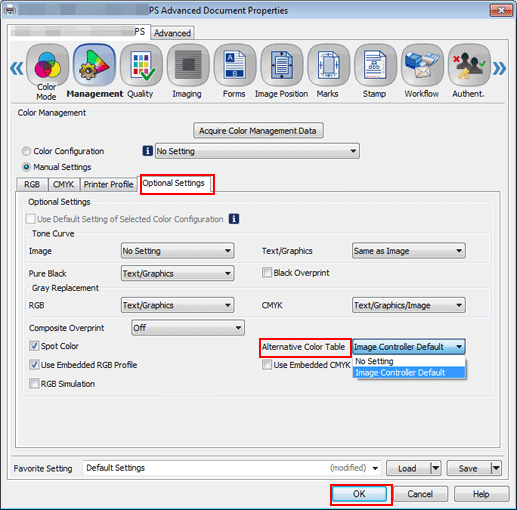Open the Authent. settings icon
The image size is (517, 510).
[469, 65]
